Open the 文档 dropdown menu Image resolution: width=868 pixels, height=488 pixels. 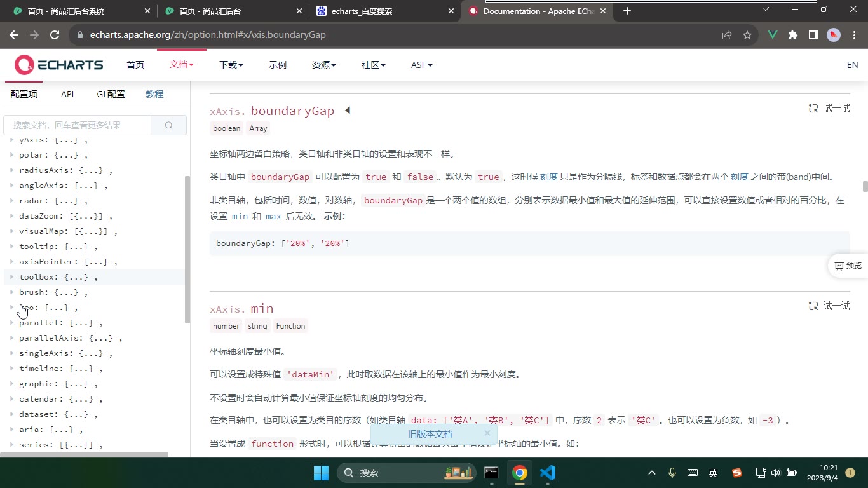(x=181, y=65)
